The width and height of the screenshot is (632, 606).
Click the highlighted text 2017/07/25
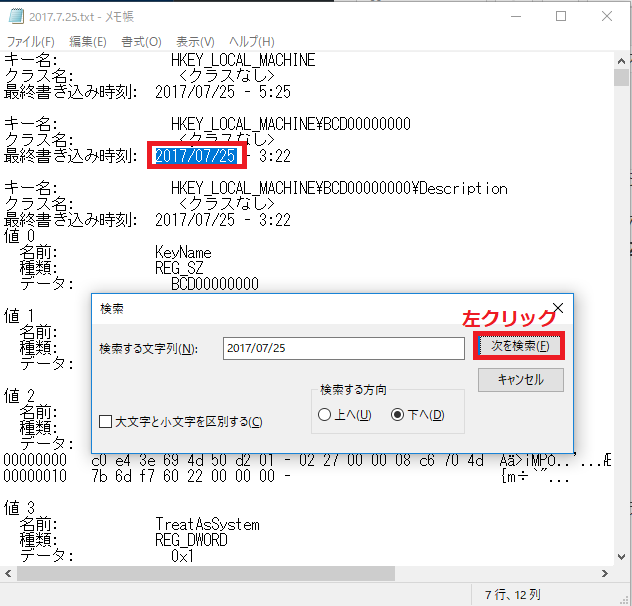pyautogui.click(x=196, y=156)
